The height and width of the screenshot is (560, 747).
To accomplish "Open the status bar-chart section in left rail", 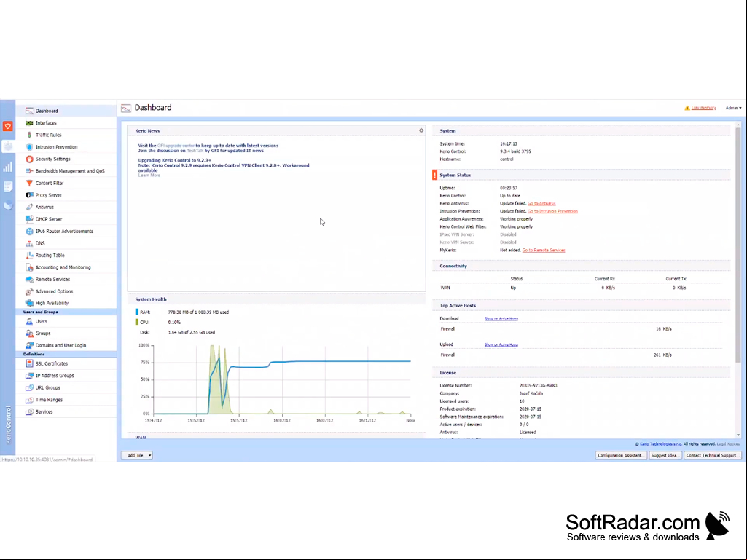I will (7, 167).
